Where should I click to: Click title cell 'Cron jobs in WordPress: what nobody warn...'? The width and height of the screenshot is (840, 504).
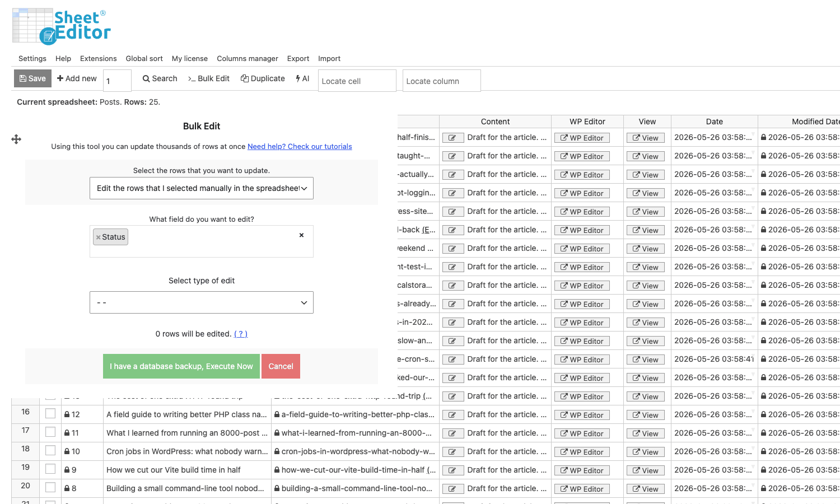(x=188, y=451)
